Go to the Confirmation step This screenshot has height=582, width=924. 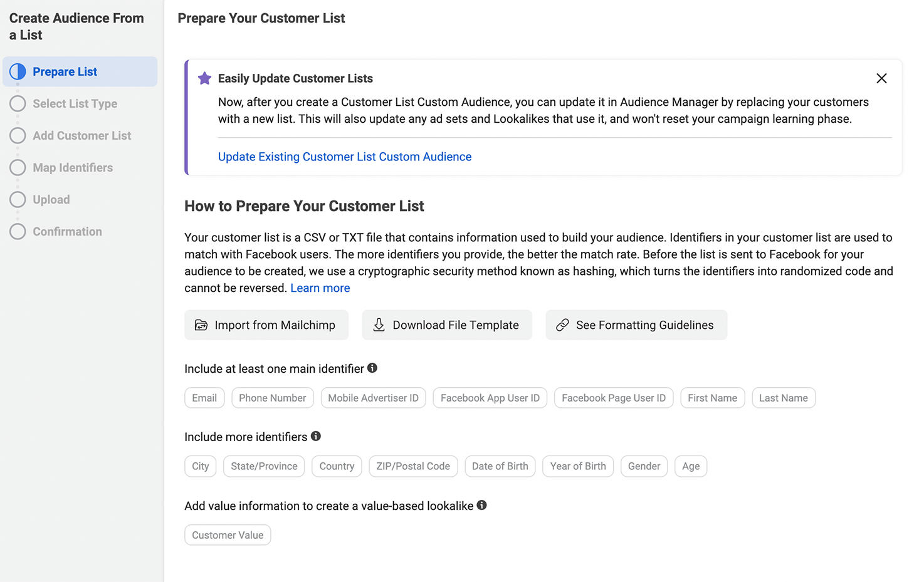click(x=67, y=231)
